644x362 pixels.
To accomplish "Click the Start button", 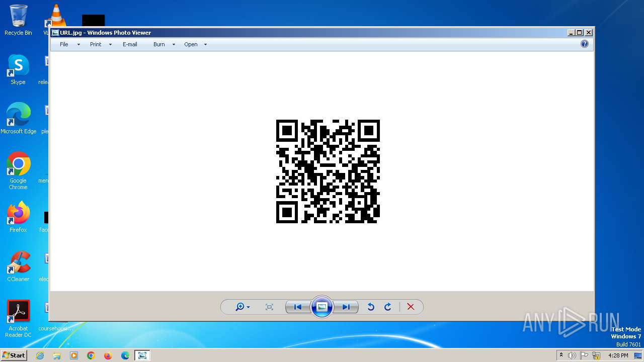I will click(14, 355).
